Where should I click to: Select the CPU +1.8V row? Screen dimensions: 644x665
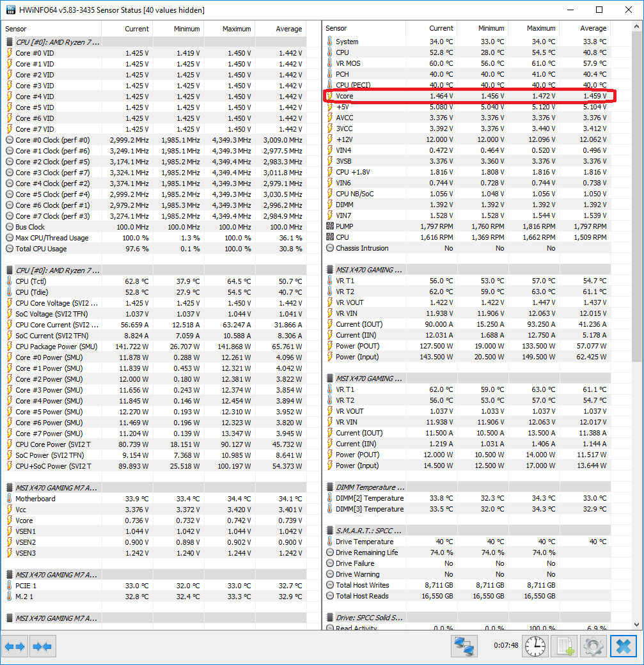click(x=467, y=172)
